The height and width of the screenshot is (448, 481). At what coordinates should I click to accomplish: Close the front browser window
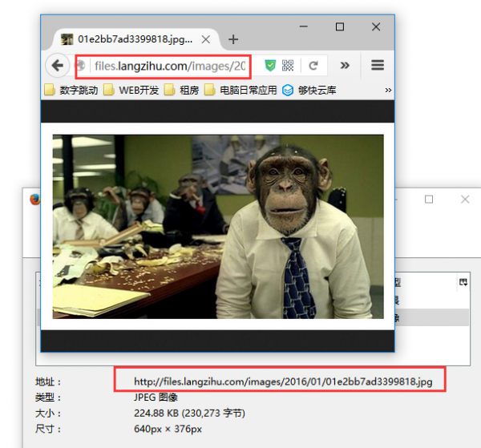[376, 26]
